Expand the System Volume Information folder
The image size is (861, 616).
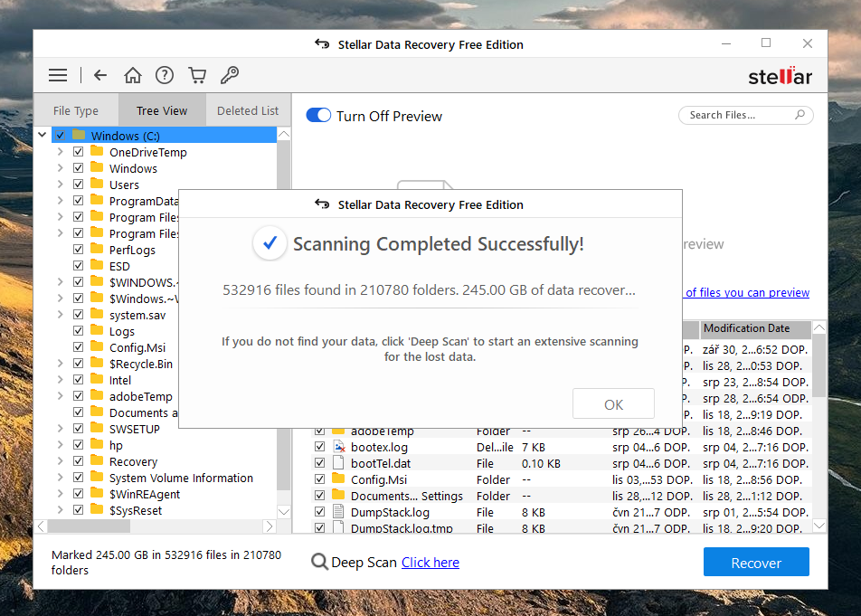click(60, 477)
